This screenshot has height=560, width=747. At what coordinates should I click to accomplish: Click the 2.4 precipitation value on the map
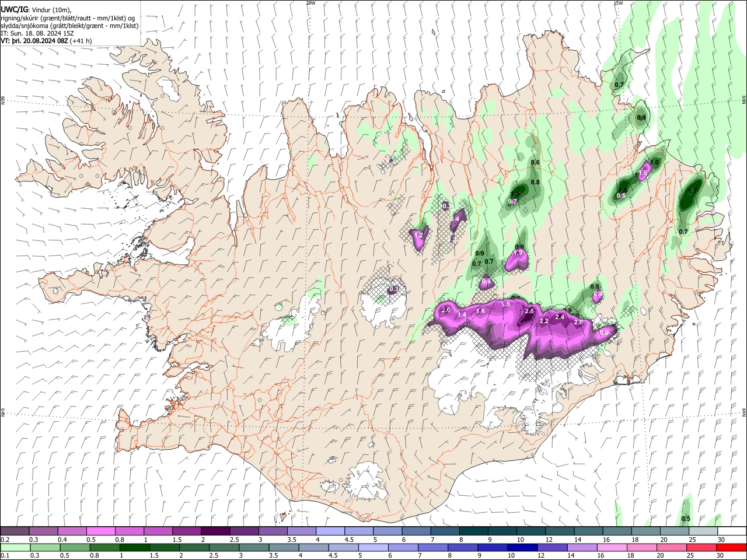(x=560, y=317)
